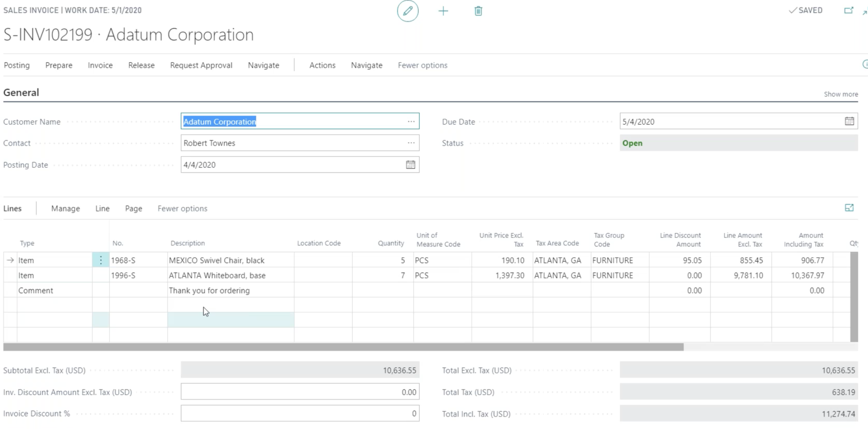Click the Description column header

(188, 243)
